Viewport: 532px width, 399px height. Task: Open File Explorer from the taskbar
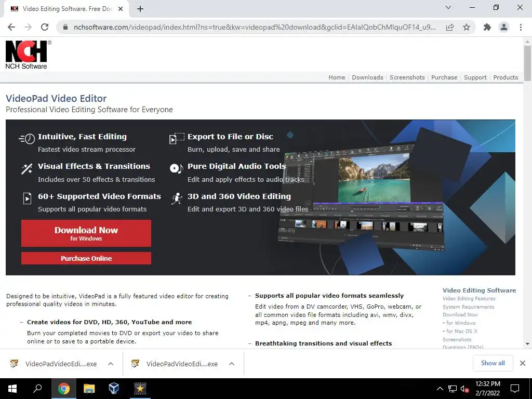89,389
